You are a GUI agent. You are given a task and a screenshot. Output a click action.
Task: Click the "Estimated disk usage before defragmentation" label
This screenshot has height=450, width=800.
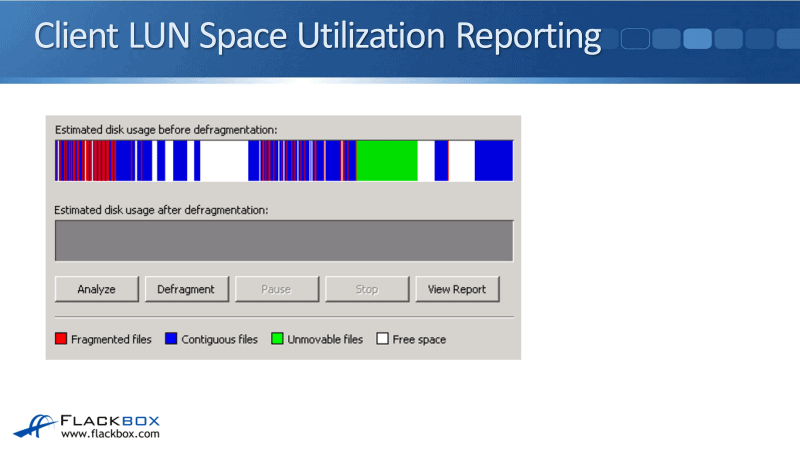[x=166, y=130]
